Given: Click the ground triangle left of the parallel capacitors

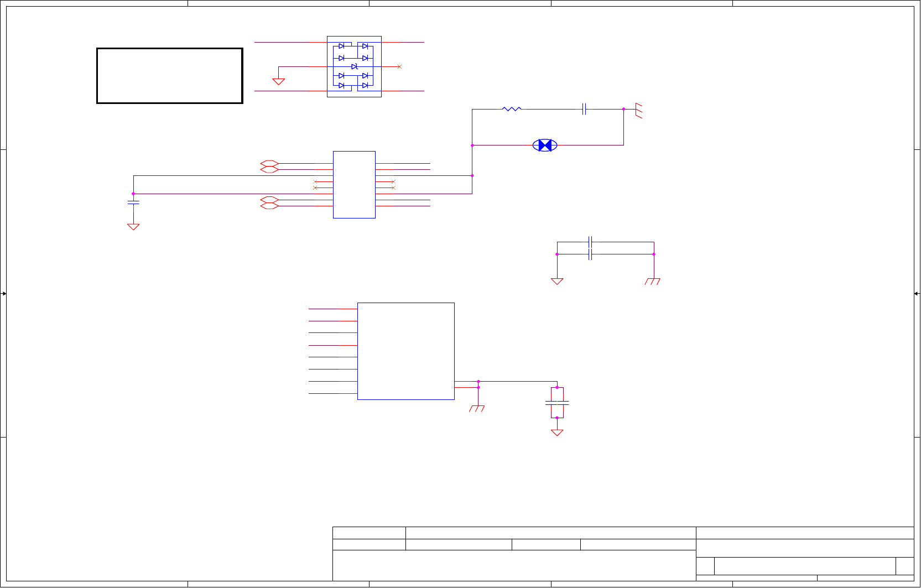Looking at the screenshot, I should point(557,282).
